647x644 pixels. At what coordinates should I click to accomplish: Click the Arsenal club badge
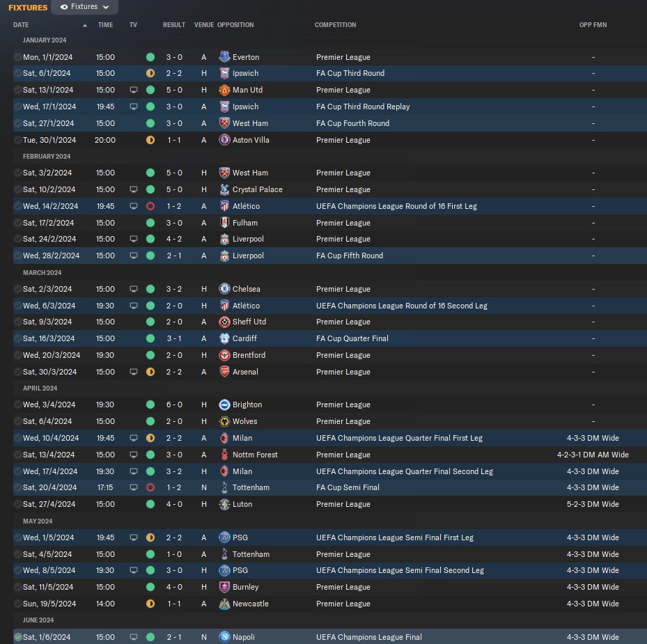tap(224, 372)
